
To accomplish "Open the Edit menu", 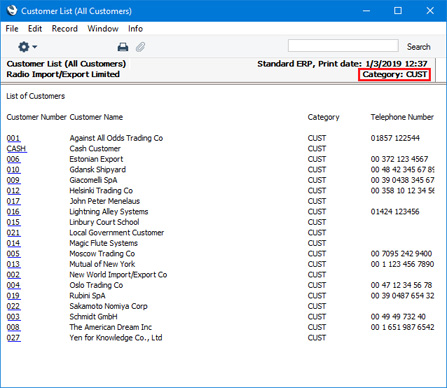I will click(35, 29).
